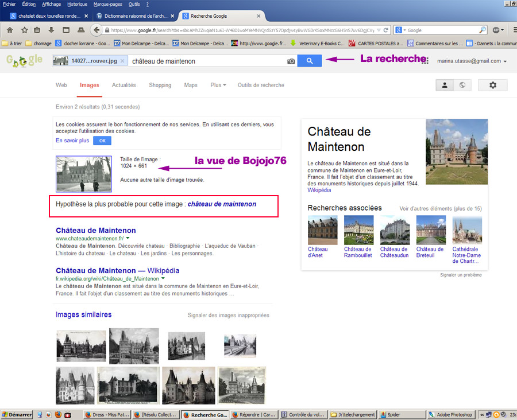Click the Adblock Plus toolbar icon

click(x=496, y=30)
